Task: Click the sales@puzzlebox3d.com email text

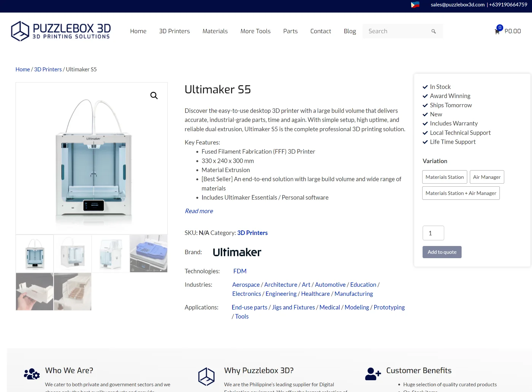Action: (x=458, y=5)
